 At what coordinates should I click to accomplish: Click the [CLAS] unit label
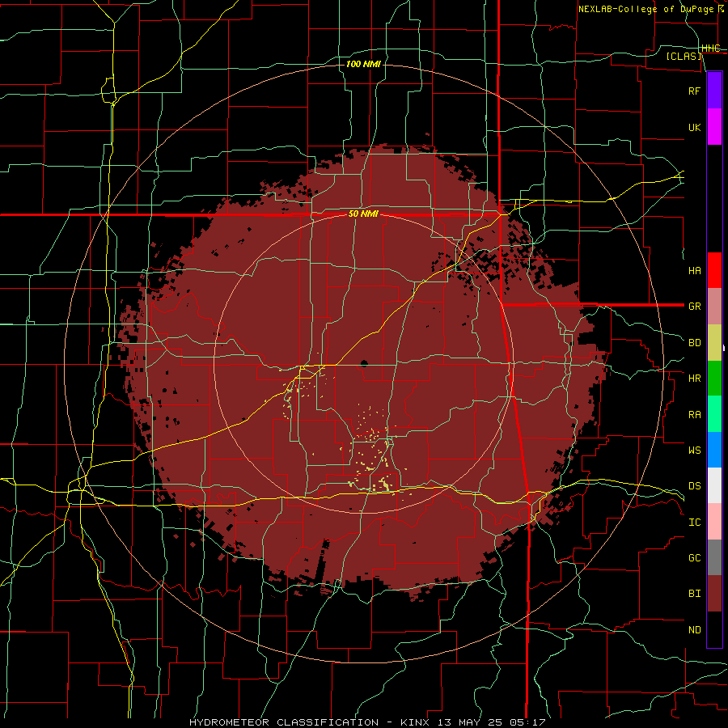(684, 56)
